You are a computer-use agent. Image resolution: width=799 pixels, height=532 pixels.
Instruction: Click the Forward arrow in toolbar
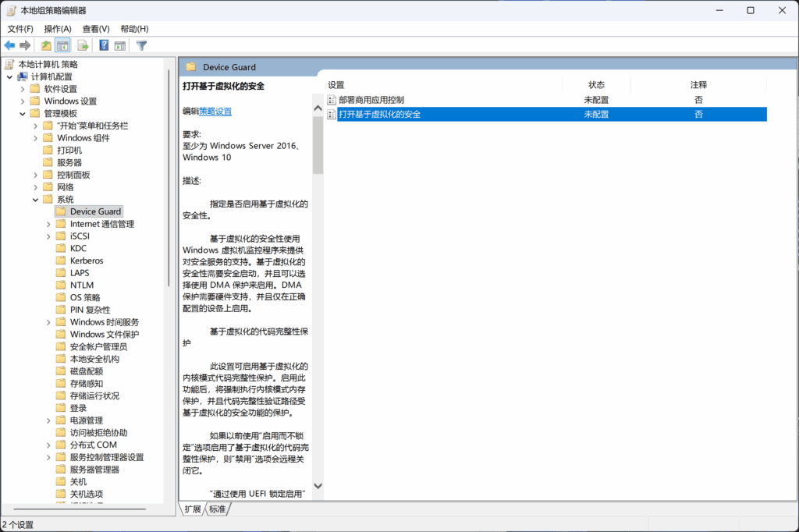tap(25, 45)
